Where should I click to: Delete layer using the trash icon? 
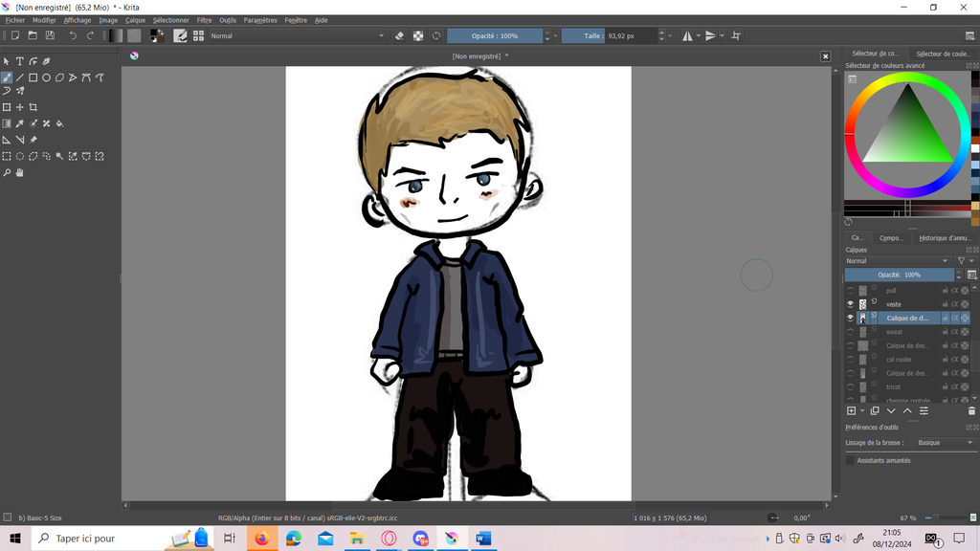pos(971,411)
